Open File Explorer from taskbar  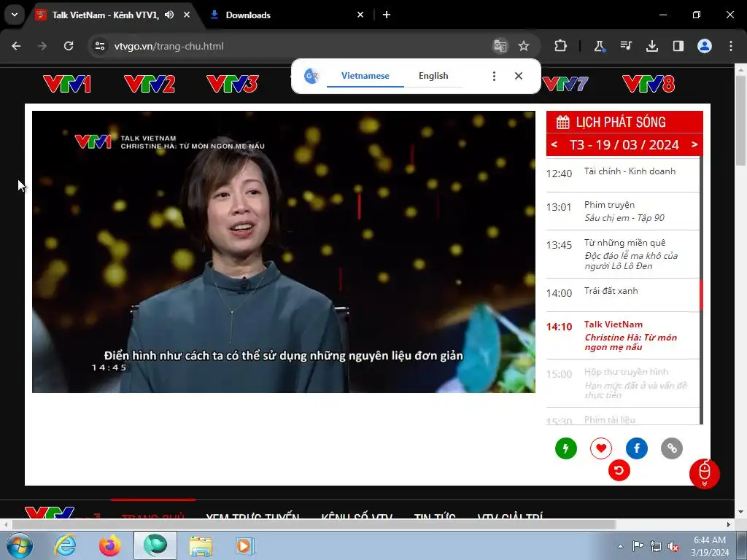(x=201, y=545)
